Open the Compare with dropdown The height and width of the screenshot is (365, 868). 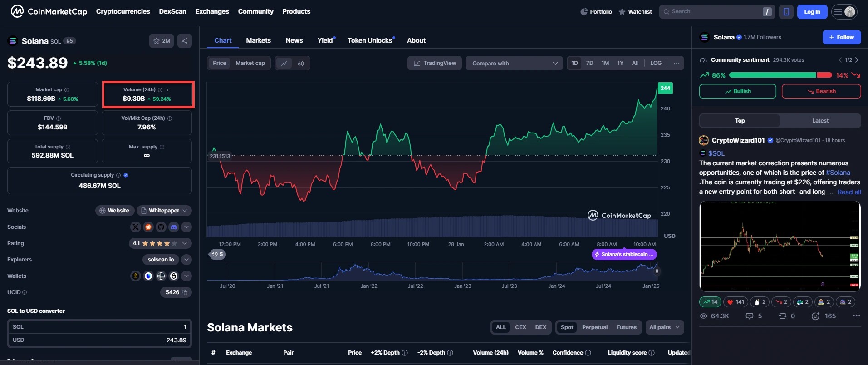[x=514, y=63]
